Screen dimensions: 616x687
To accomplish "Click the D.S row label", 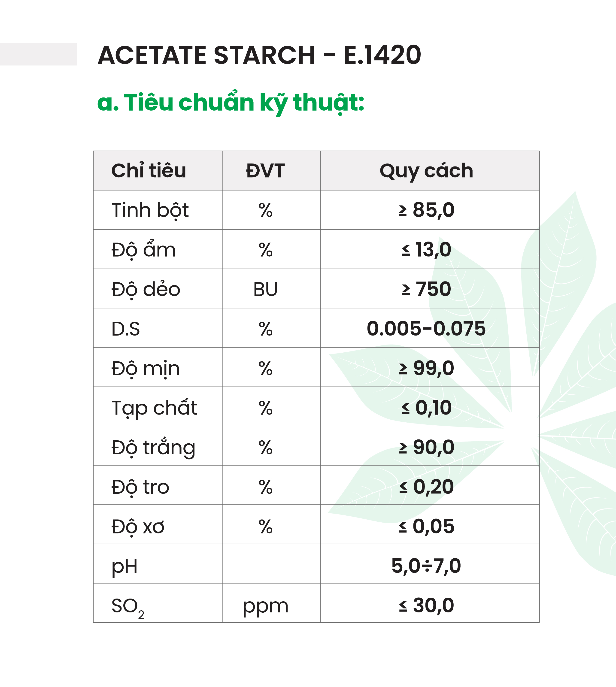I will point(126,329).
